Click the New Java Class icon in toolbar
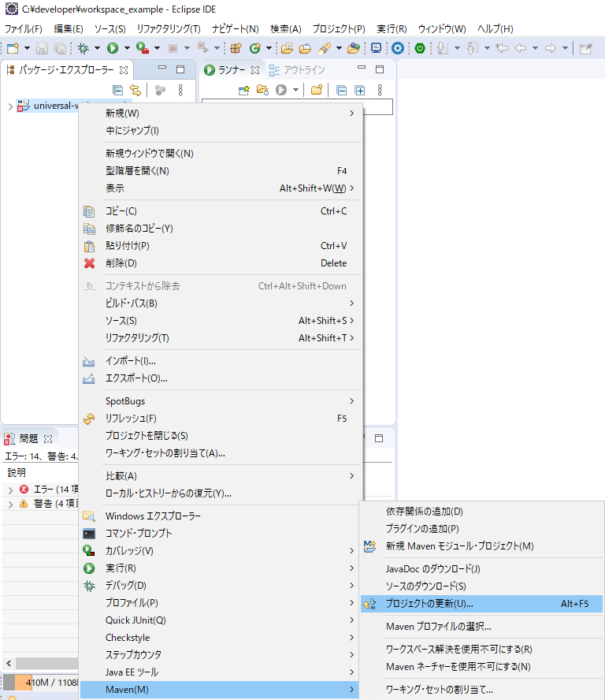605x700 pixels. tap(254, 48)
